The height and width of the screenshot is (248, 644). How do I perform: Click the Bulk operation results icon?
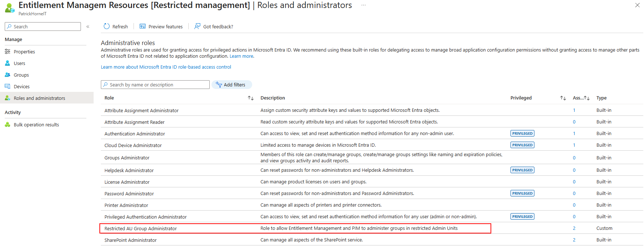click(x=8, y=125)
